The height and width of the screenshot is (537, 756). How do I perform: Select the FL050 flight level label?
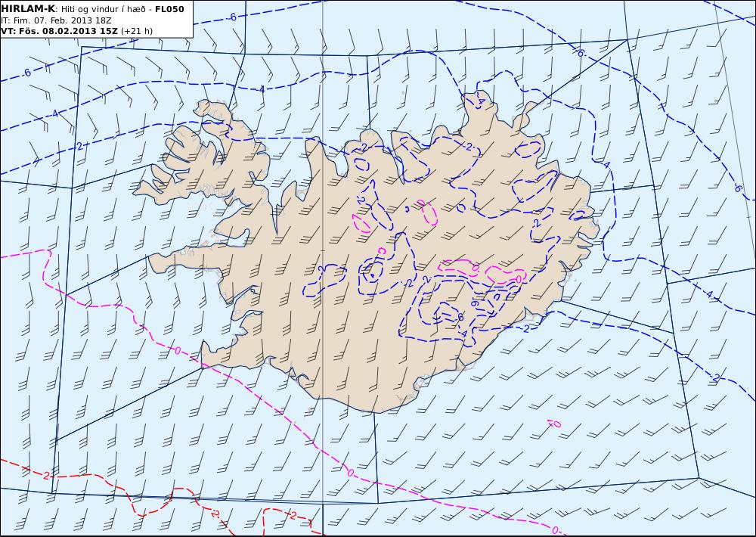tap(169, 9)
